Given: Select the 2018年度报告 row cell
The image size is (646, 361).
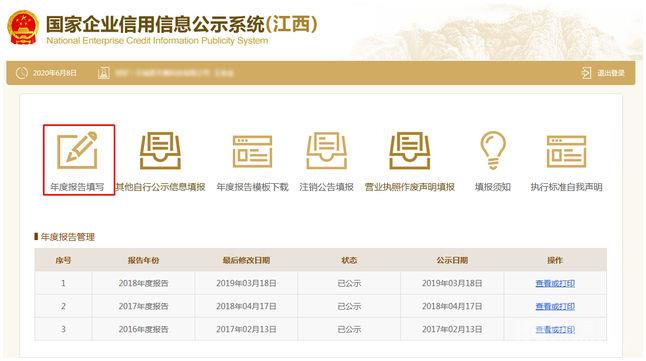Looking at the screenshot, I should pyautogui.click(x=143, y=284).
